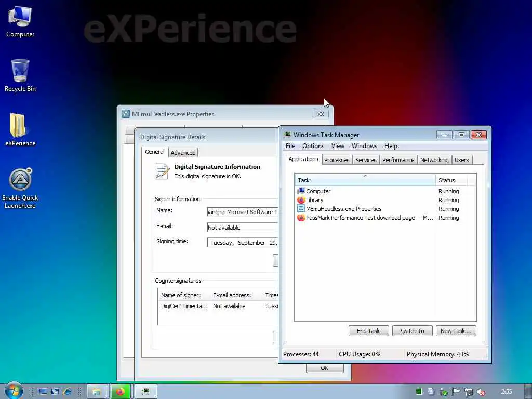Image resolution: width=532 pixels, height=399 pixels.
Task: Click the End Task button
Action: tap(368, 331)
